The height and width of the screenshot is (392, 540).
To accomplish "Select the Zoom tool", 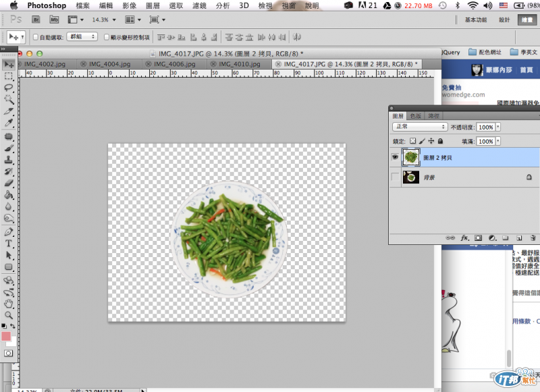I will [x=9, y=315].
